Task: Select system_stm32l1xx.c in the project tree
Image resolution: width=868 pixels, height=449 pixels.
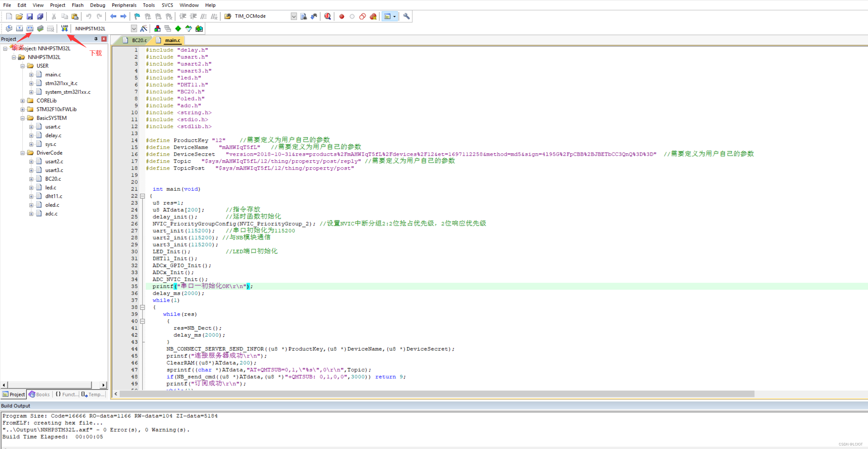Action: coord(68,92)
